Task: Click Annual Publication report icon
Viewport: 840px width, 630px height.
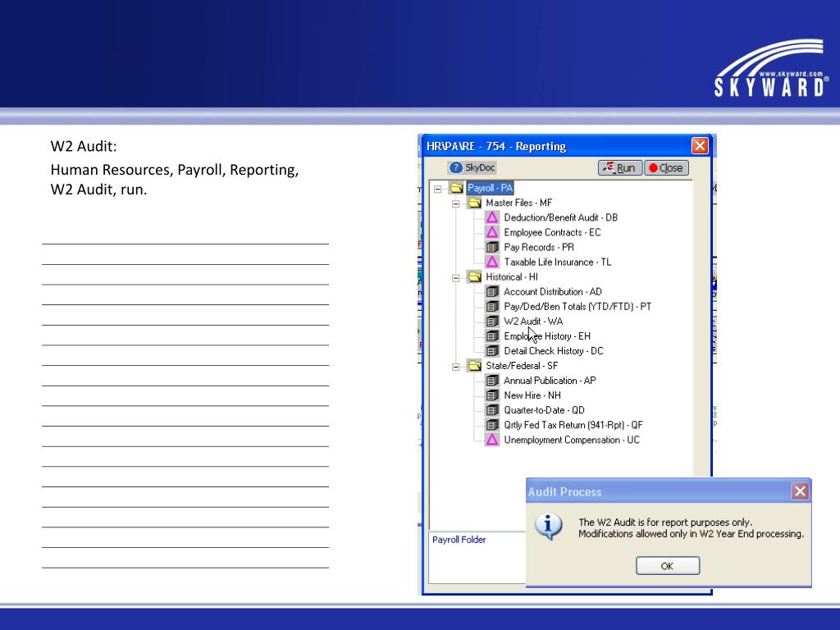Action: coord(492,381)
